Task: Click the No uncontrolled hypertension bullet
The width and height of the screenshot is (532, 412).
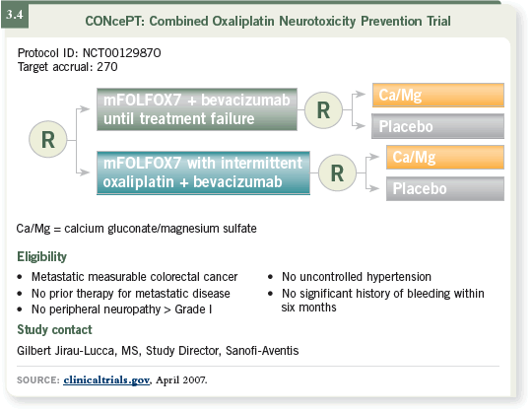Action: (x=357, y=277)
